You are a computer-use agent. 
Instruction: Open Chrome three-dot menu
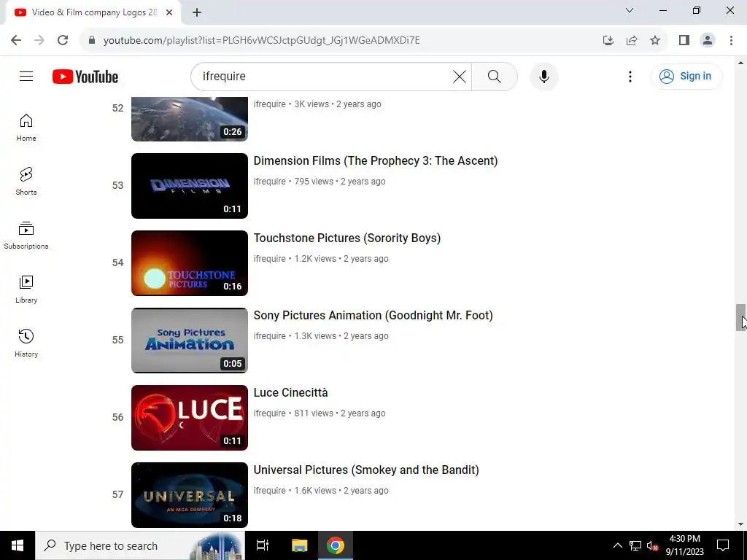731,40
